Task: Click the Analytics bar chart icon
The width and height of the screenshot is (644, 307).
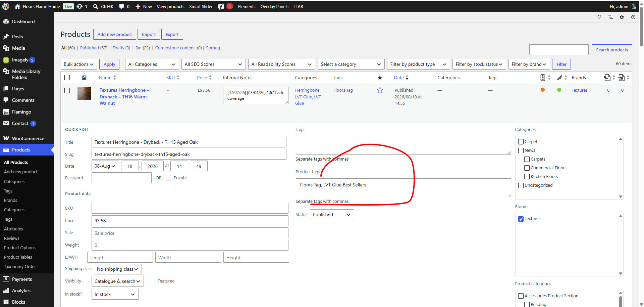Action: tap(6, 291)
